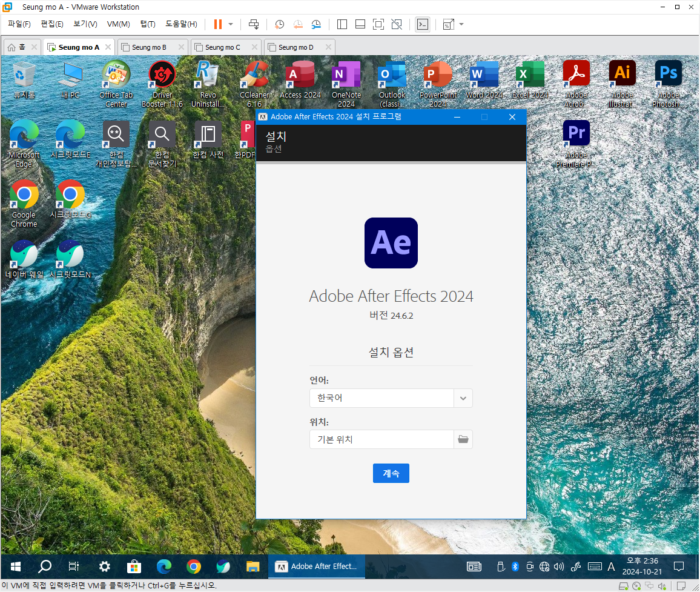Select the CCleaner desktop icon
This screenshot has height=592, width=700.
254,84
